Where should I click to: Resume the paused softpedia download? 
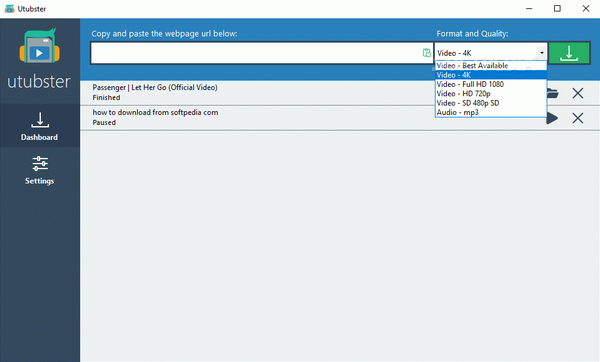coord(552,118)
